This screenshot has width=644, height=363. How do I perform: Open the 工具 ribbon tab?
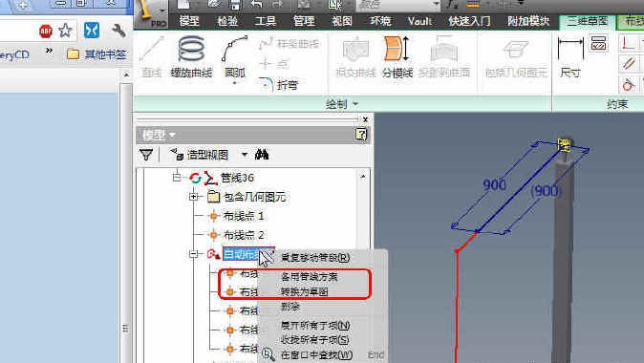point(266,21)
